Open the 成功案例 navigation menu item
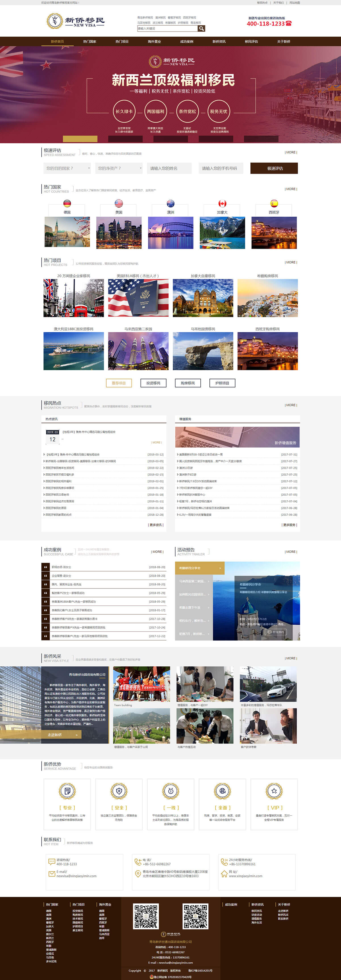Viewport: 341px width, 980px height. pos(187,42)
